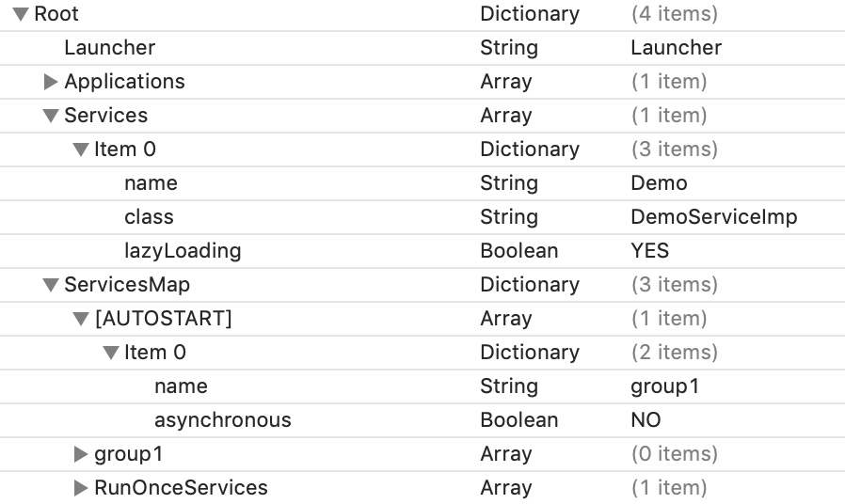845x504 pixels.
Task: Click the Boolean type of asynchronous
Action: pyautogui.click(x=519, y=420)
